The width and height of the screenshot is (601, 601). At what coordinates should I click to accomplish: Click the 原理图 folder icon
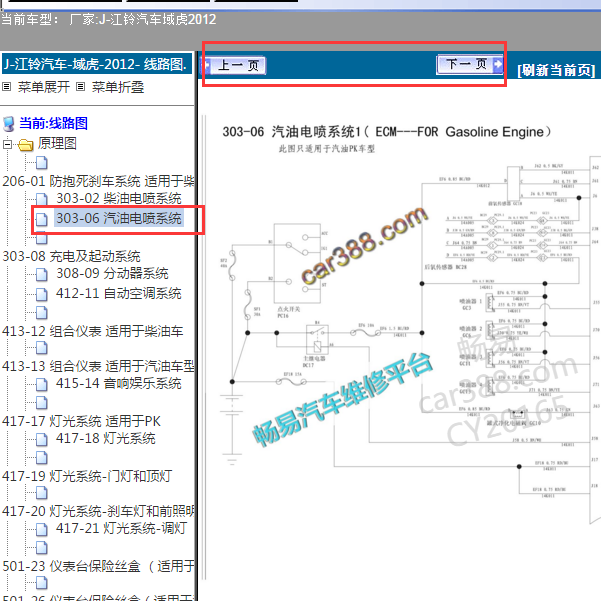26,145
